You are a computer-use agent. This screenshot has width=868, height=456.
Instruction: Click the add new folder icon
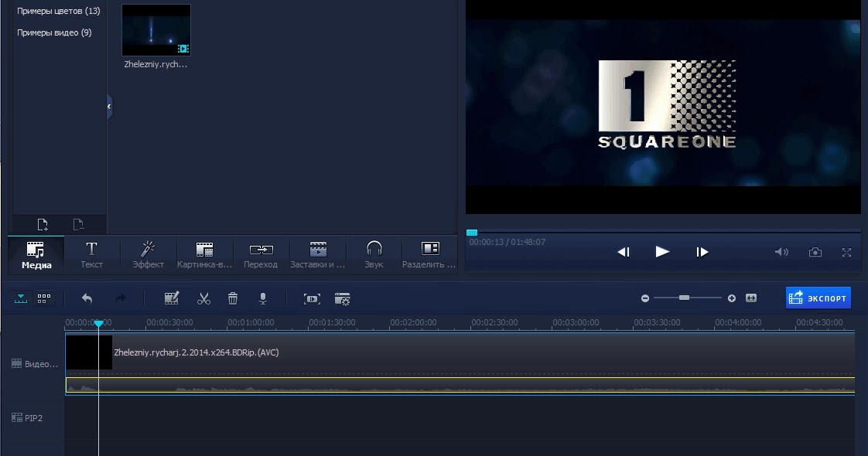click(43, 224)
